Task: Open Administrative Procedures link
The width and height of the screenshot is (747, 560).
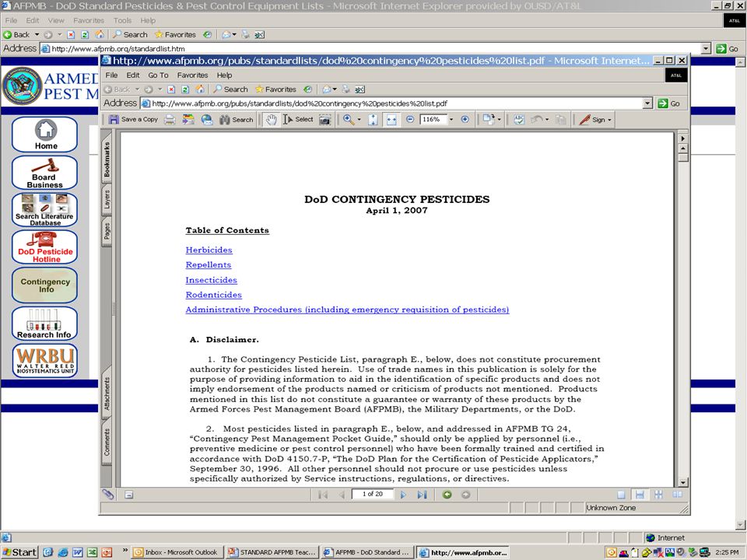Action: [347, 310]
